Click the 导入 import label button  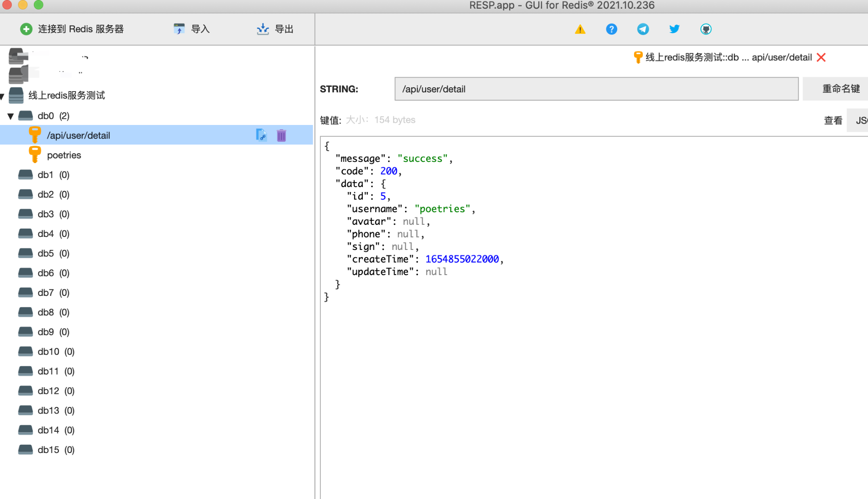click(x=200, y=29)
